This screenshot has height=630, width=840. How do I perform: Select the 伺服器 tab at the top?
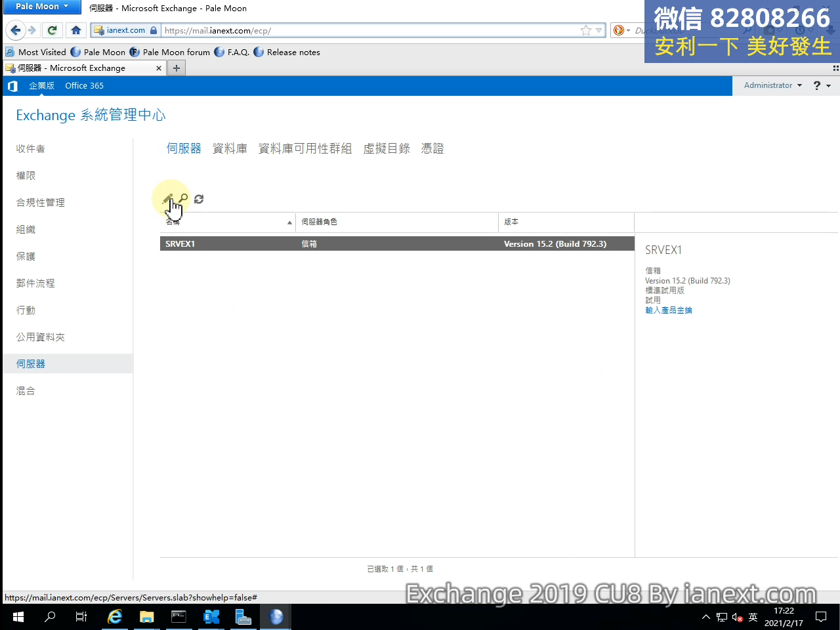coord(184,149)
